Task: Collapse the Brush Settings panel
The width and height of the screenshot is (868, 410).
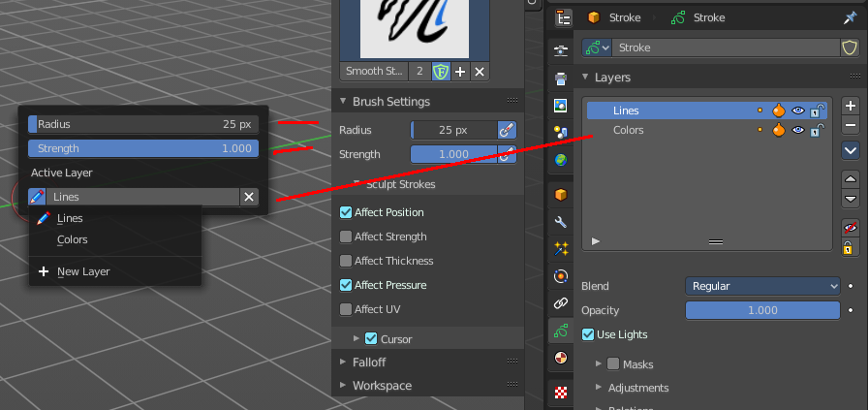Action: coord(343,102)
